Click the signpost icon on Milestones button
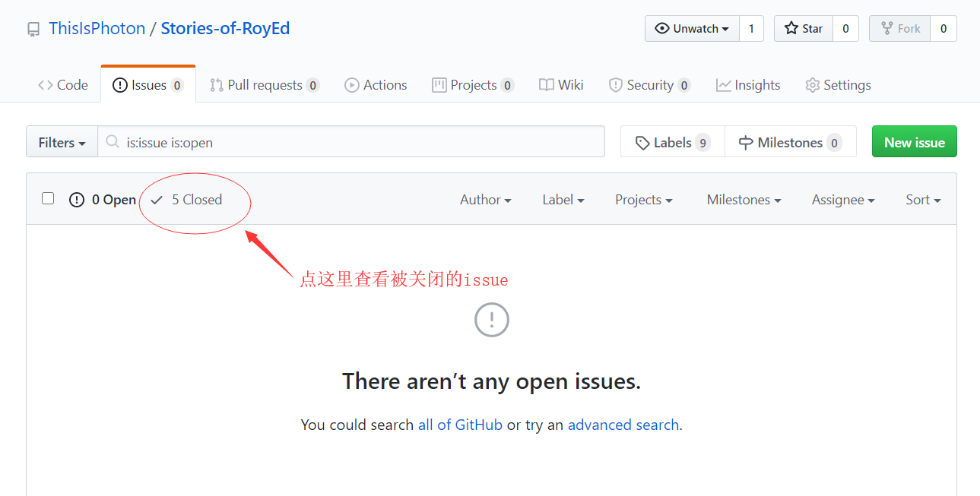The width and height of the screenshot is (980, 496). pos(746,143)
